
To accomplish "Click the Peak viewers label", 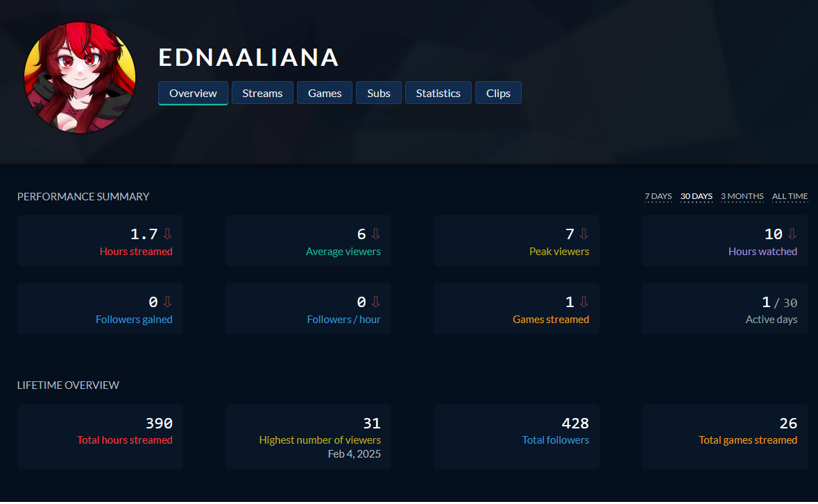I will (559, 251).
